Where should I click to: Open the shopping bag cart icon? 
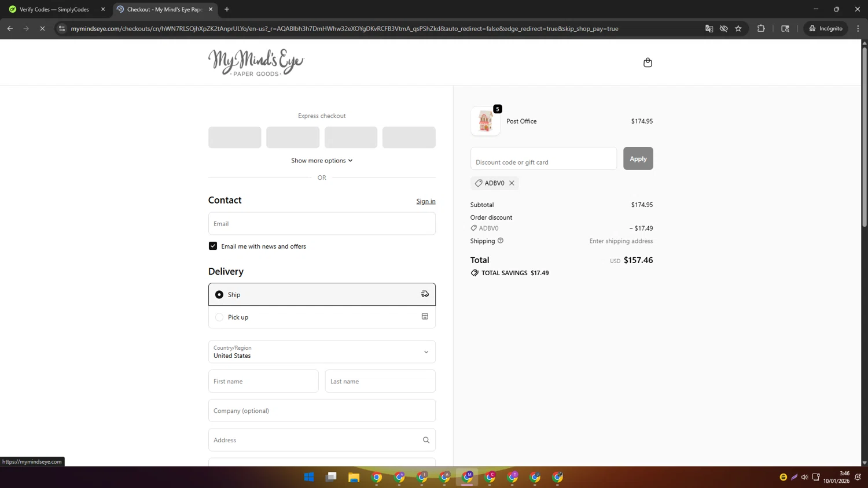point(648,62)
